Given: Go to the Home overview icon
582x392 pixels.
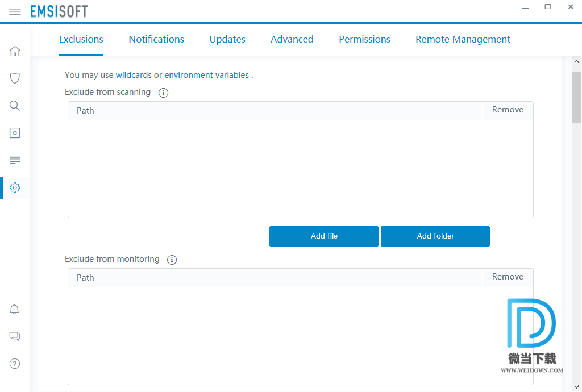Looking at the screenshot, I should 15,51.
